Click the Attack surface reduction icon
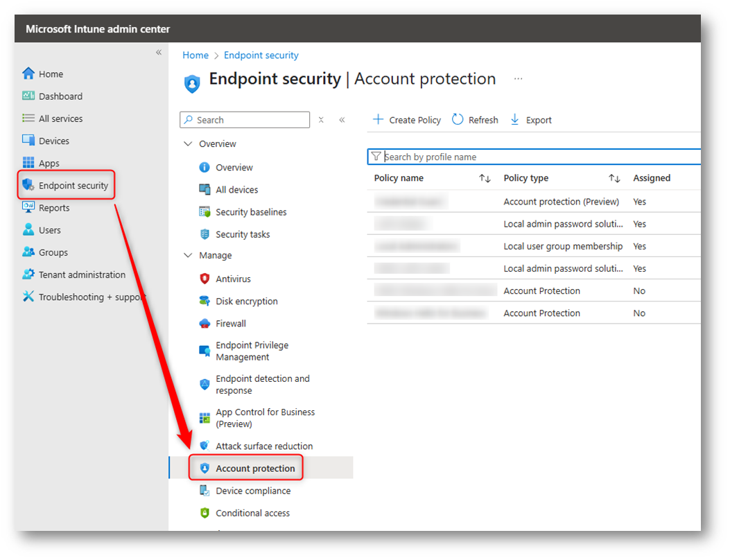Viewport: 730px width, 560px height. [x=205, y=446]
